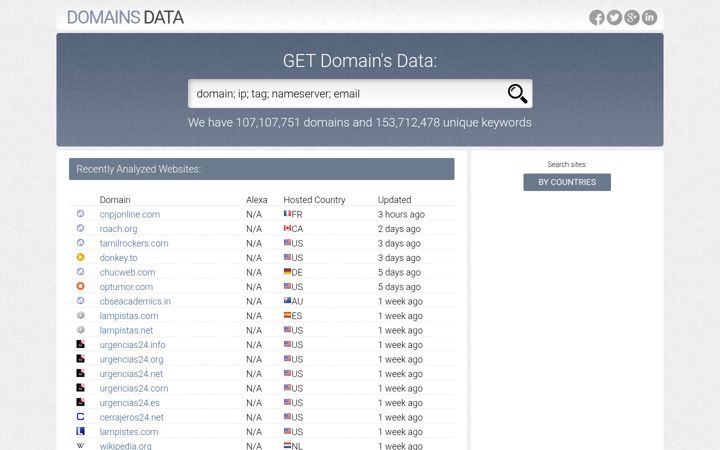This screenshot has height=450, width=720.
Task: Click the German flag in chucweb.com row
Action: click(287, 271)
